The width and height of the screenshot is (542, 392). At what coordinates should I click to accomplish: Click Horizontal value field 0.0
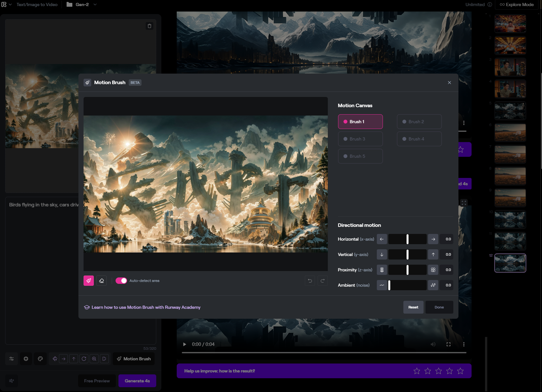point(447,239)
